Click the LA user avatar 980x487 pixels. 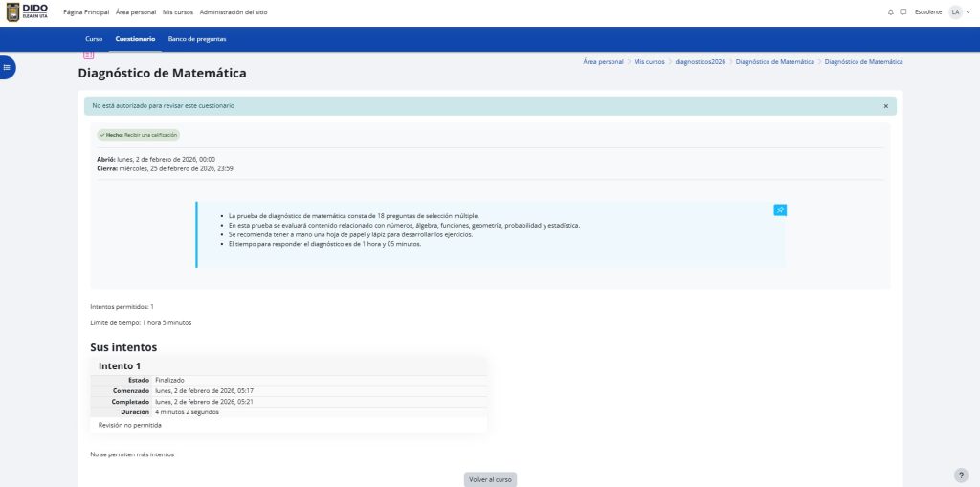click(x=954, y=11)
